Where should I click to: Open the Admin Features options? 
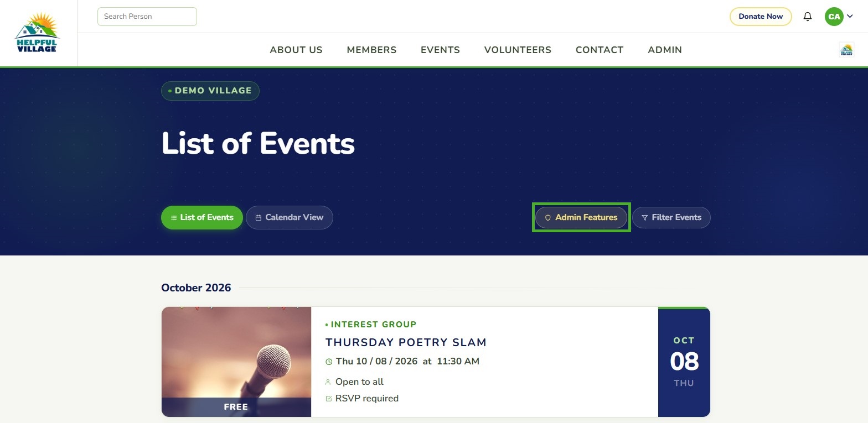coord(581,217)
